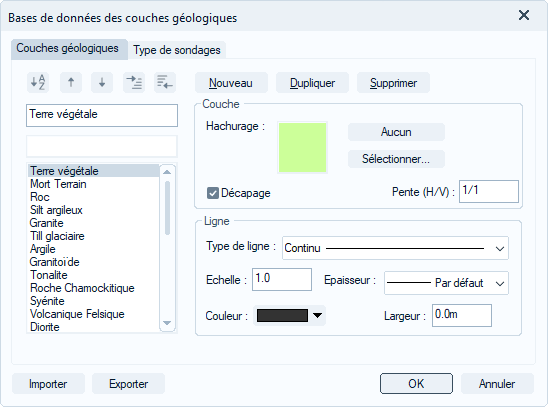Click the Dupliquer button

coord(312,83)
